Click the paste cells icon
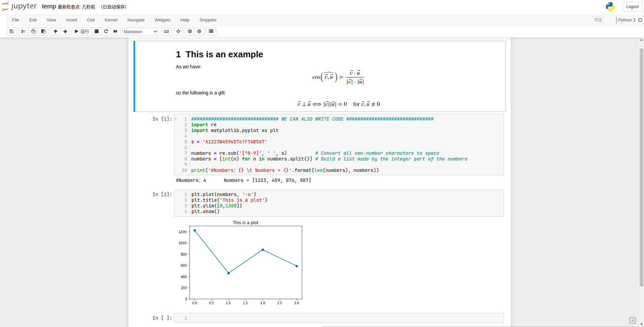 pos(43,31)
